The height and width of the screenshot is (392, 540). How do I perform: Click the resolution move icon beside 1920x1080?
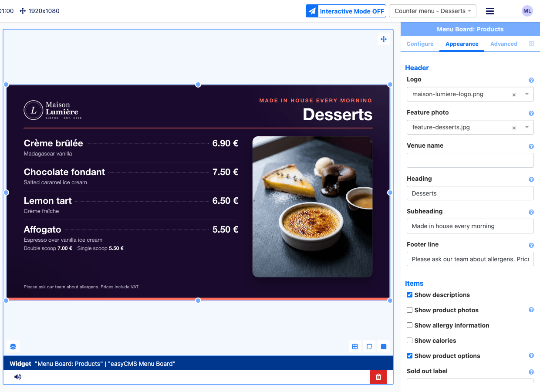23,11
